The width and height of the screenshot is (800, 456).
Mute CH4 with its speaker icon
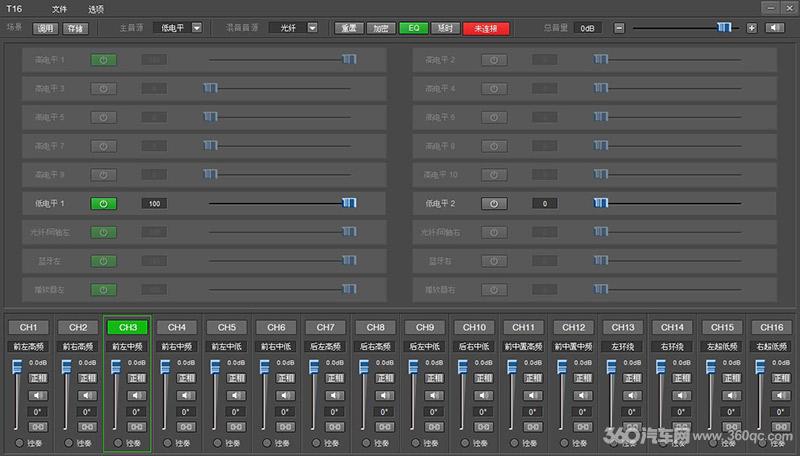[x=186, y=395]
